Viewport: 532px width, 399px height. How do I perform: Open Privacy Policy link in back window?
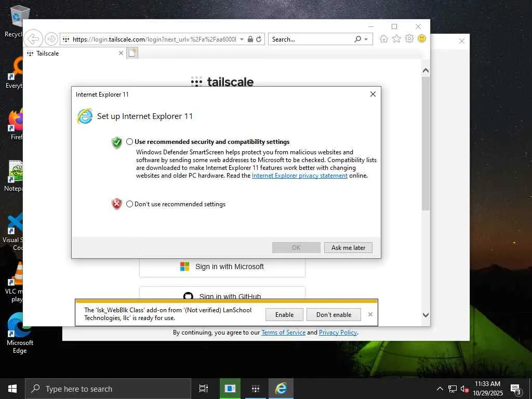click(x=338, y=332)
